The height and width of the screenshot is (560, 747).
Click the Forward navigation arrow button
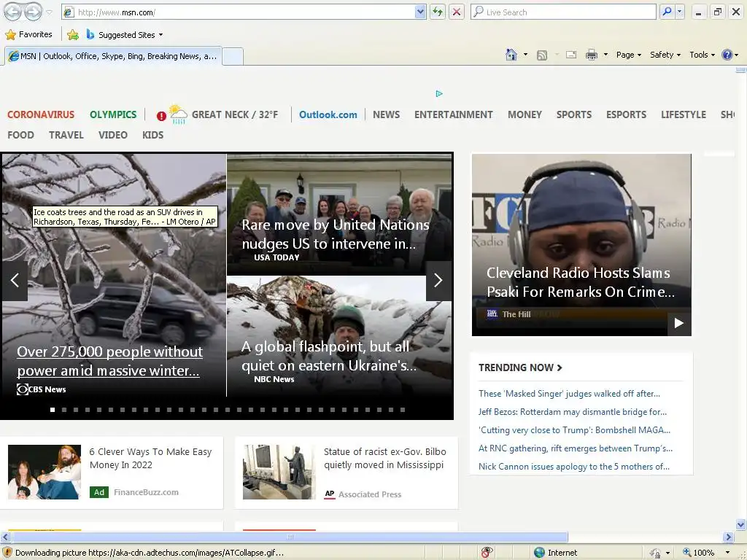click(x=33, y=12)
